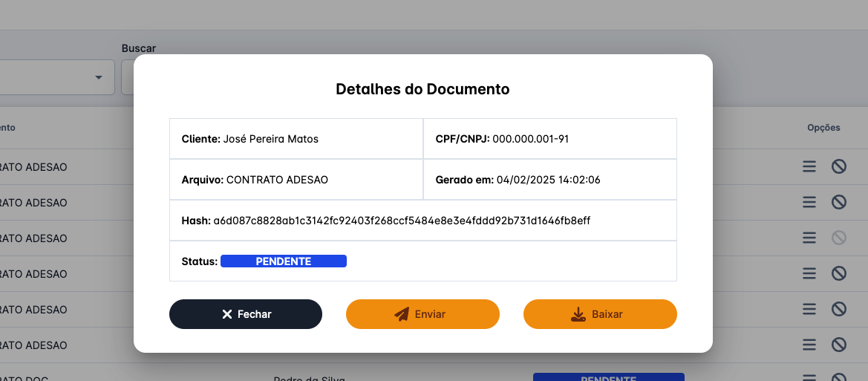Open the details menu icon in the first row

809,167
